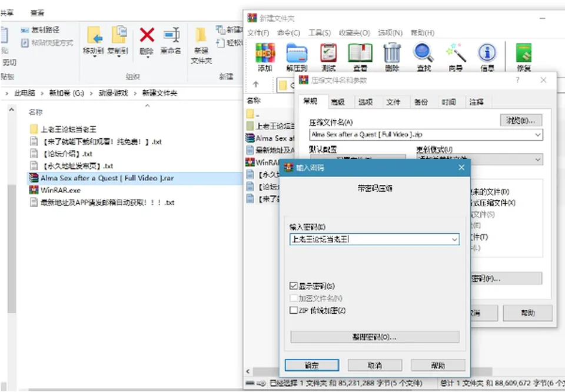Click 新加卷 (G:) in Explorer breadcrumb
The height and width of the screenshot is (392, 565).
[67, 93]
